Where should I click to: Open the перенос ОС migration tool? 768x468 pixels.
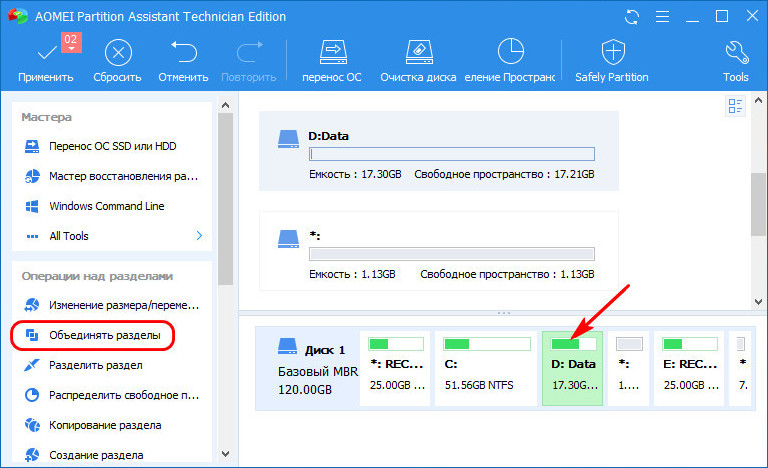tap(333, 52)
